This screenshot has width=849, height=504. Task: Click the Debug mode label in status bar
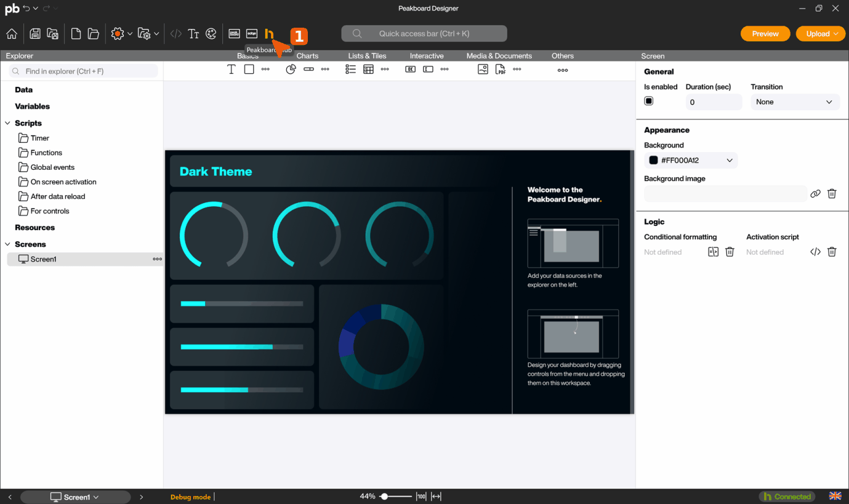click(x=190, y=497)
